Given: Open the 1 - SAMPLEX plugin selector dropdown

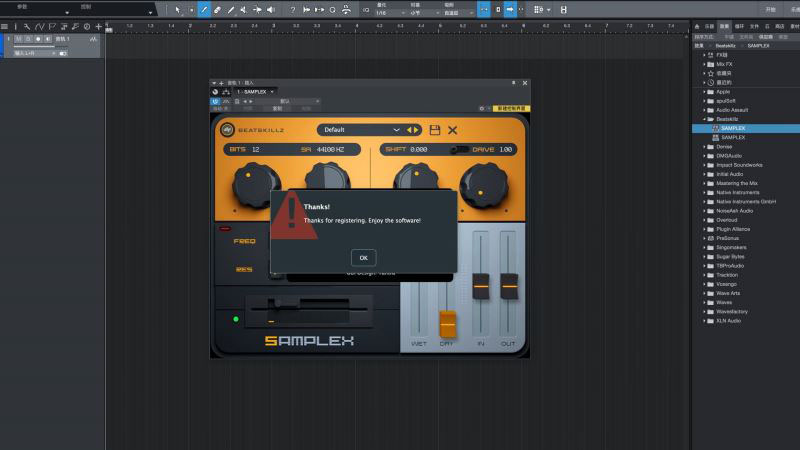Looking at the screenshot, I should 255,92.
